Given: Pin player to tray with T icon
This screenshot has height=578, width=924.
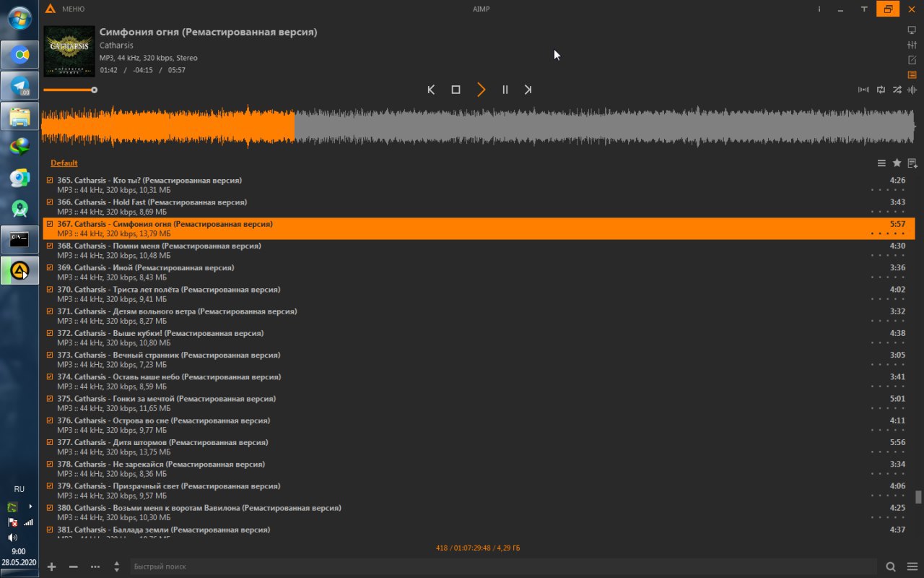Looking at the screenshot, I should (x=864, y=9).
